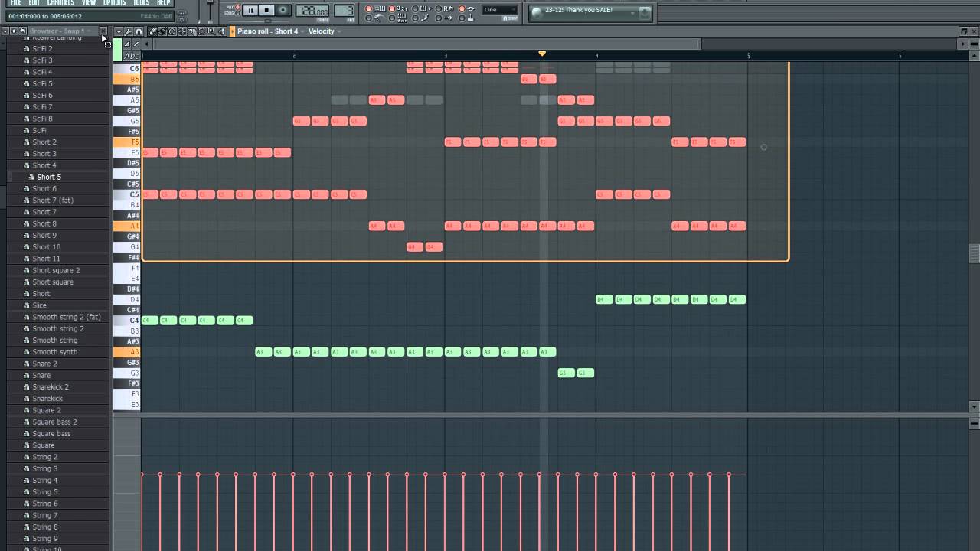Open the browser options dropdown arrow
Viewport: 980px width, 551px height.
coord(5,31)
